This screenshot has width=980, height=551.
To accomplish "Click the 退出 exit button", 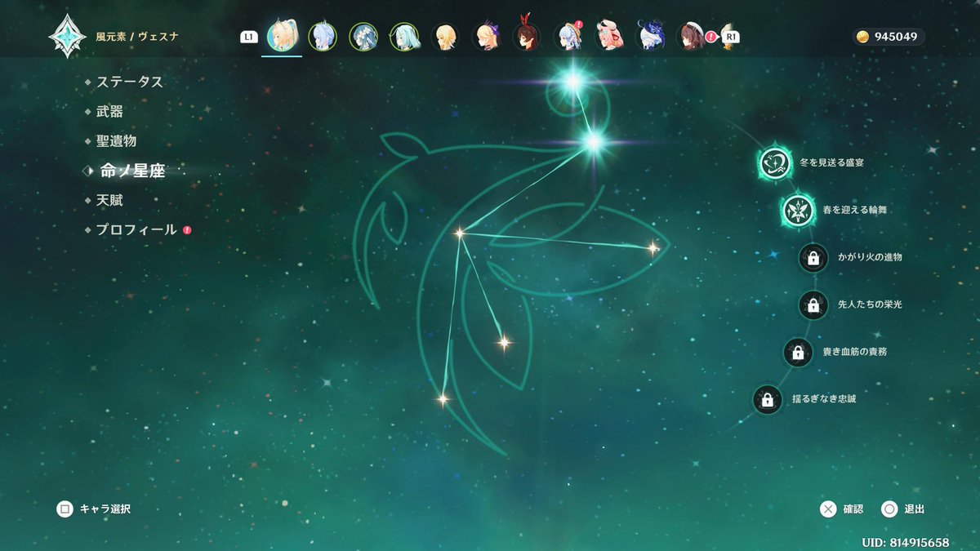I will [902, 509].
